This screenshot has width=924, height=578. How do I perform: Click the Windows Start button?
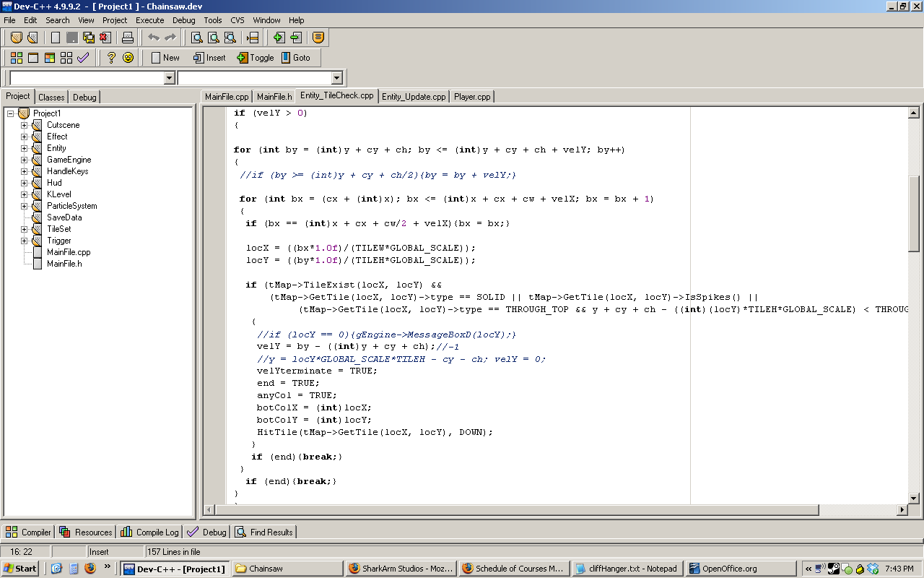point(20,569)
